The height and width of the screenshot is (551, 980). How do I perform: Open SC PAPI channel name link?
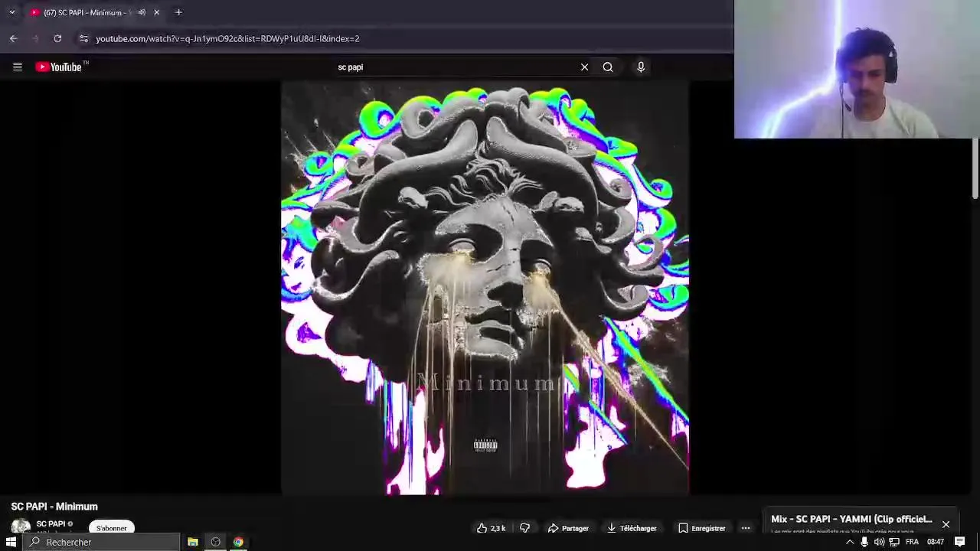pos(51,524)
